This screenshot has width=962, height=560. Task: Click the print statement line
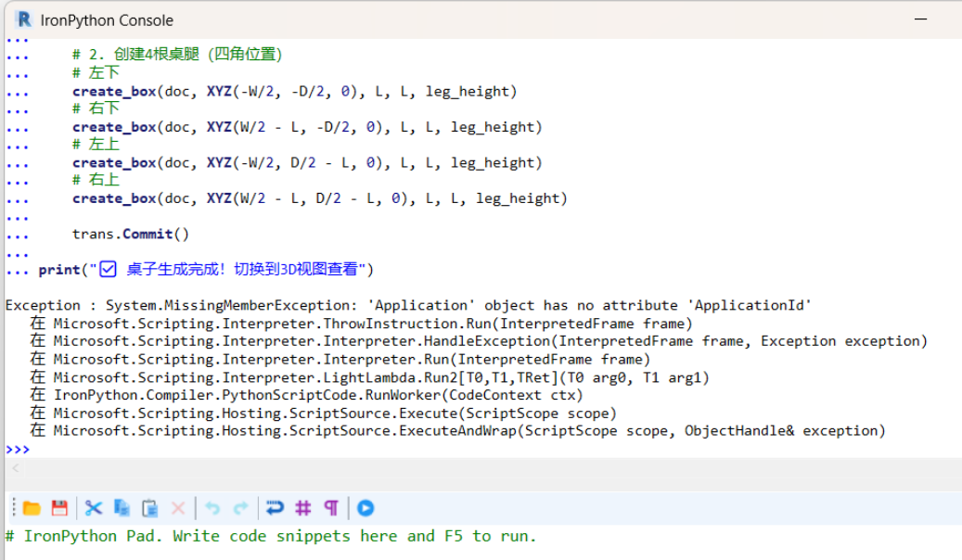tap(206, 269)
